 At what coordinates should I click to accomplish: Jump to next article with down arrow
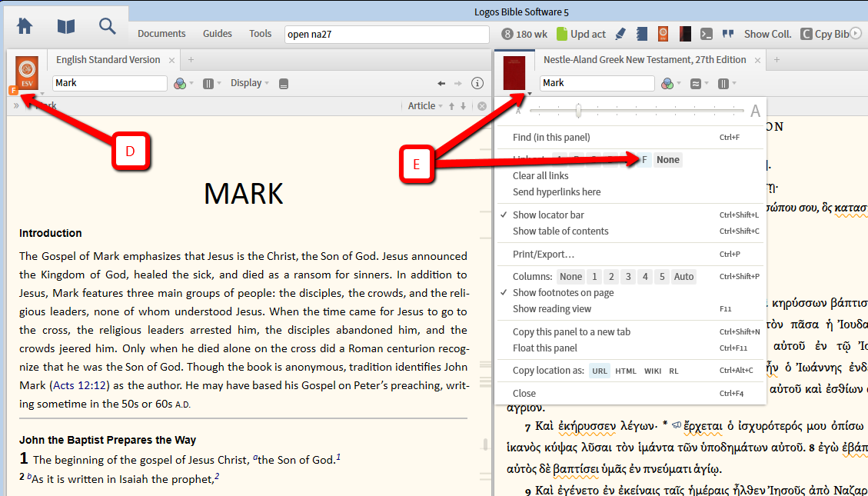pos(464,105)
